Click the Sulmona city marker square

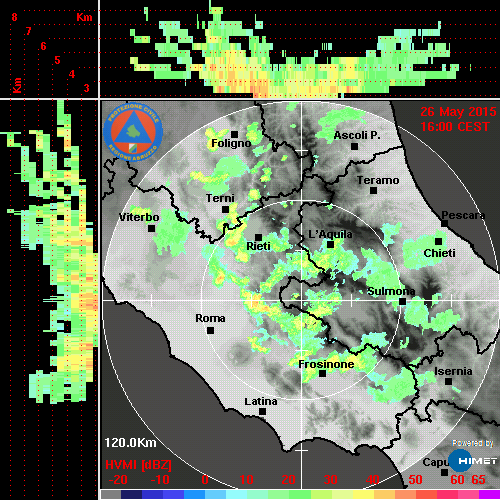pos(403,302)
